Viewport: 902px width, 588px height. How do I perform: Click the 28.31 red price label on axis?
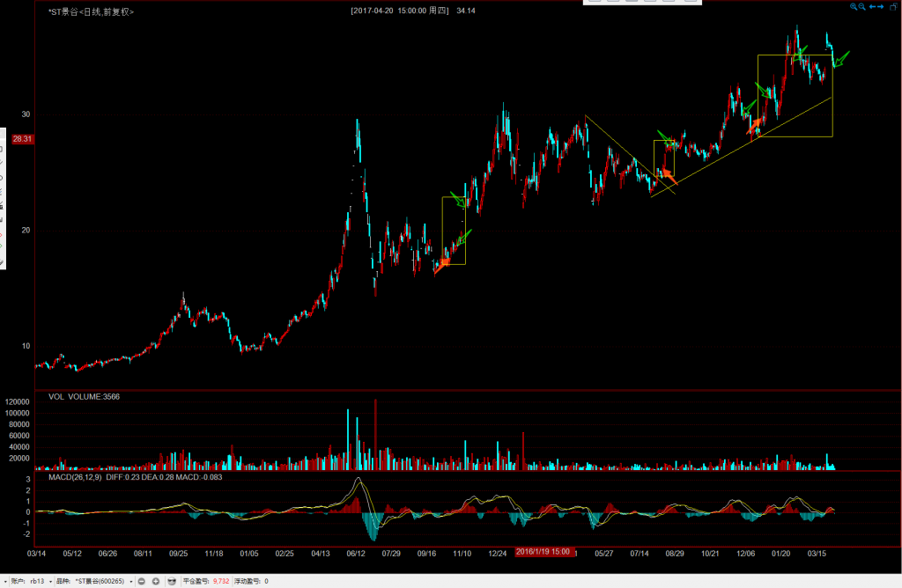pos(22,139)
